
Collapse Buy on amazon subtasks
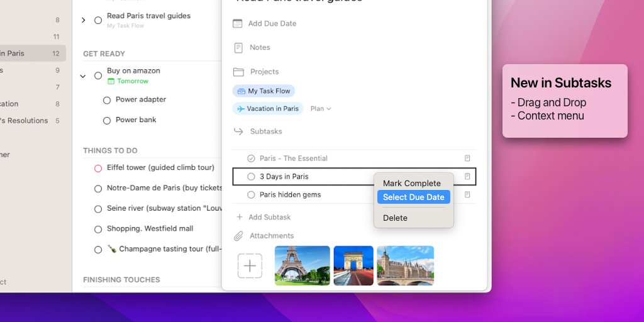click(x=83, y=76)
